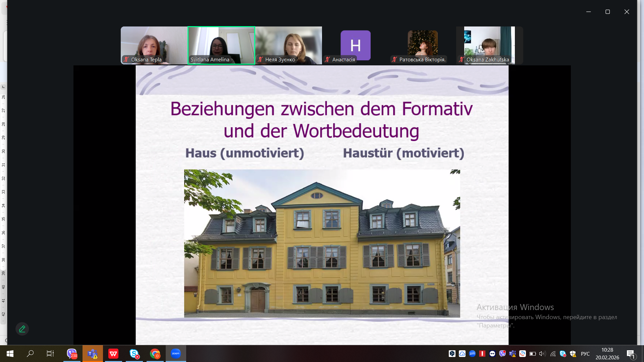Click Анастасія's participant tile
The image size is (644, 362).
point(355,45)
